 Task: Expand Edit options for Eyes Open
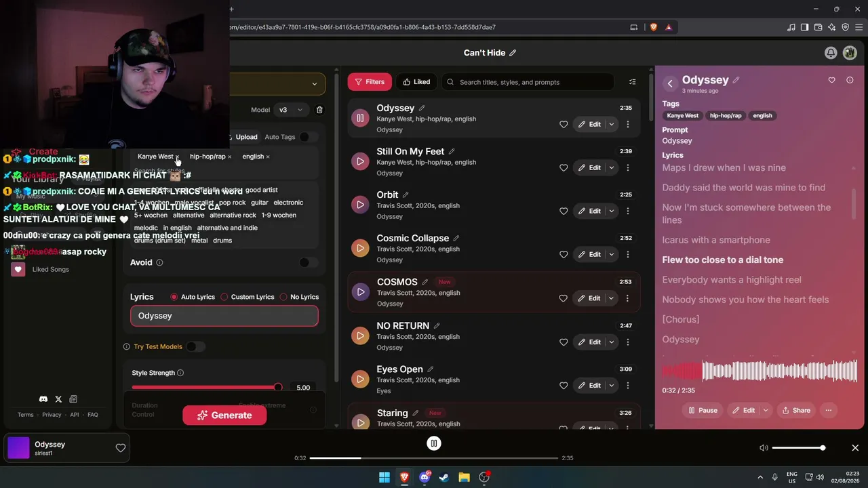(x=612, y=386)
